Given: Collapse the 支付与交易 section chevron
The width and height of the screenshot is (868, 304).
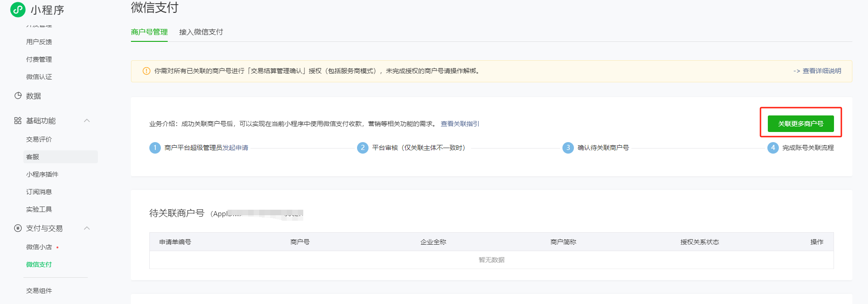Looking at the screenshot, I should tap(87, 228).
